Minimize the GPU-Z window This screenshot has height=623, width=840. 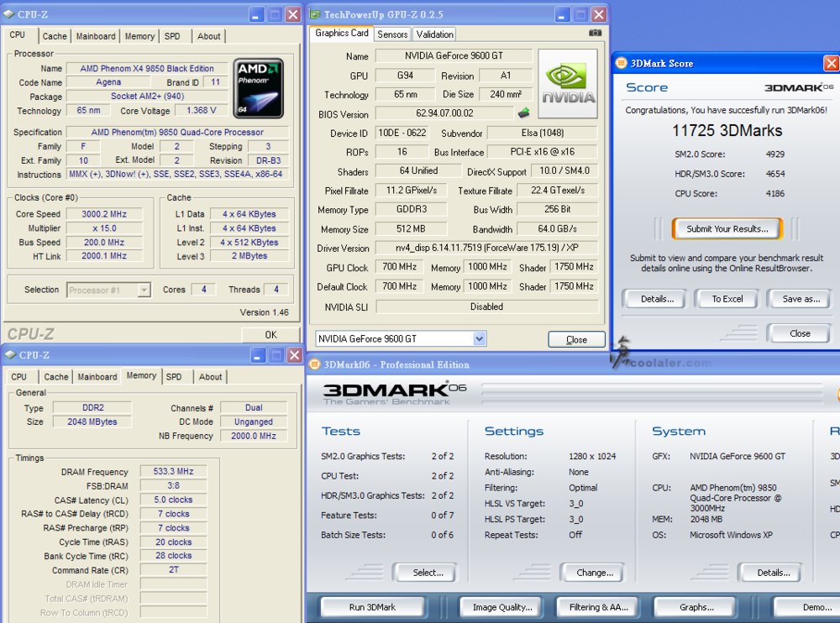562,14
